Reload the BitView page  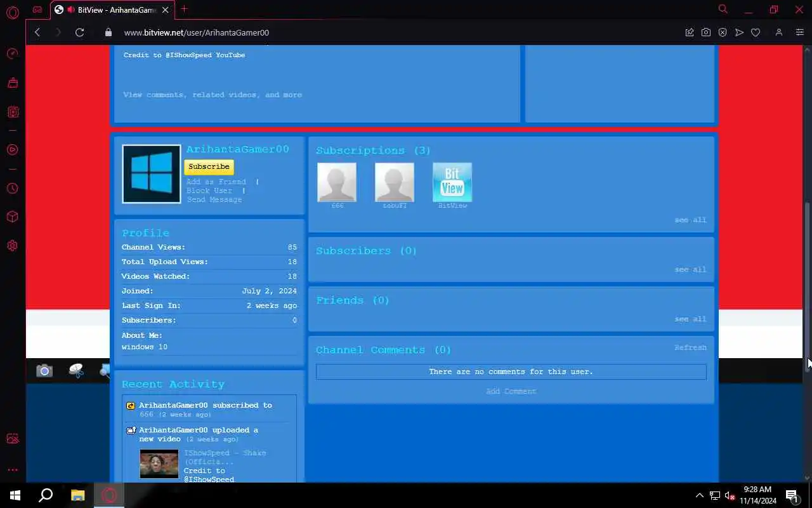pos(79,32)
